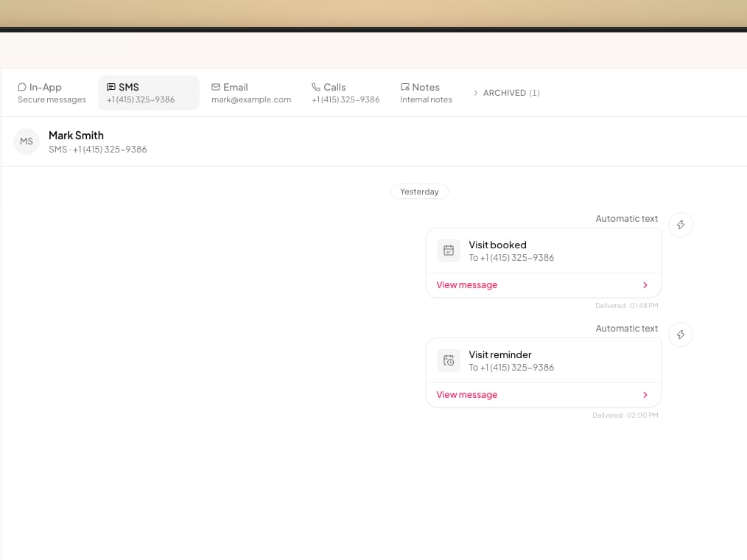Click the Delivered 01:48 PM status
Image resolution: width=747 pixels, height=560 pixels.
tap(626, 306)
